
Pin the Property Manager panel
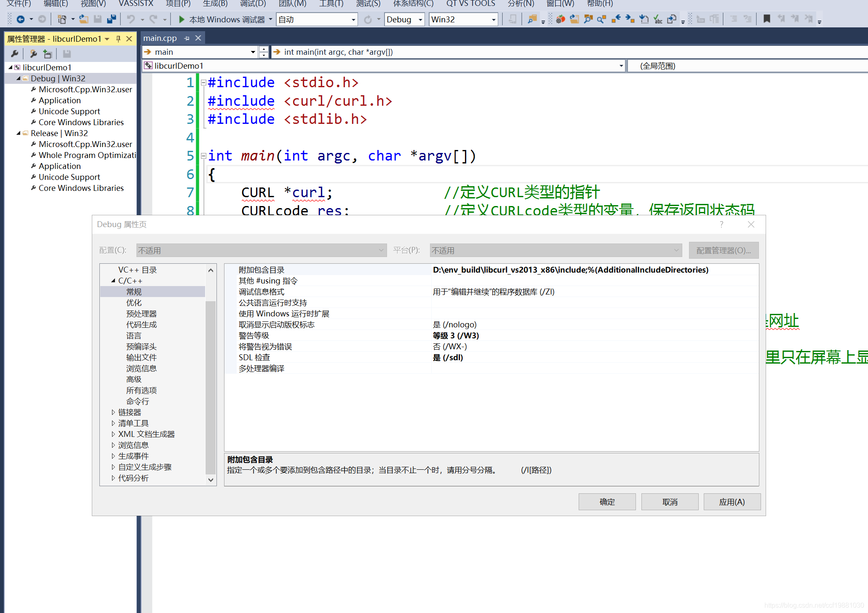[118, 39]
